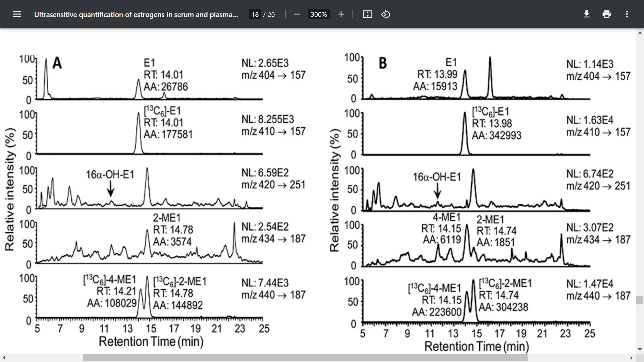Click 'NL: 1.47E4' text in panel B
Screen dimensions: 644x362
click(x=590, y=284)
